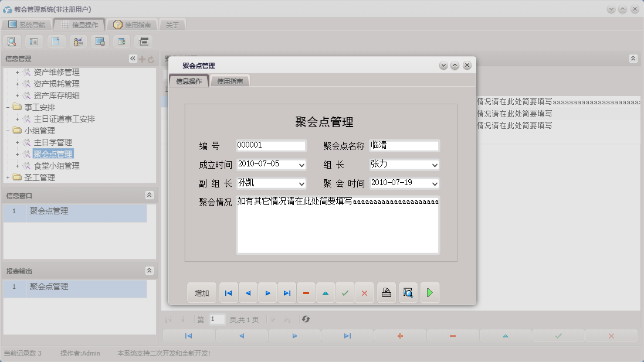
Task: Jump to last record in the dialog
Action: [287, 292]
